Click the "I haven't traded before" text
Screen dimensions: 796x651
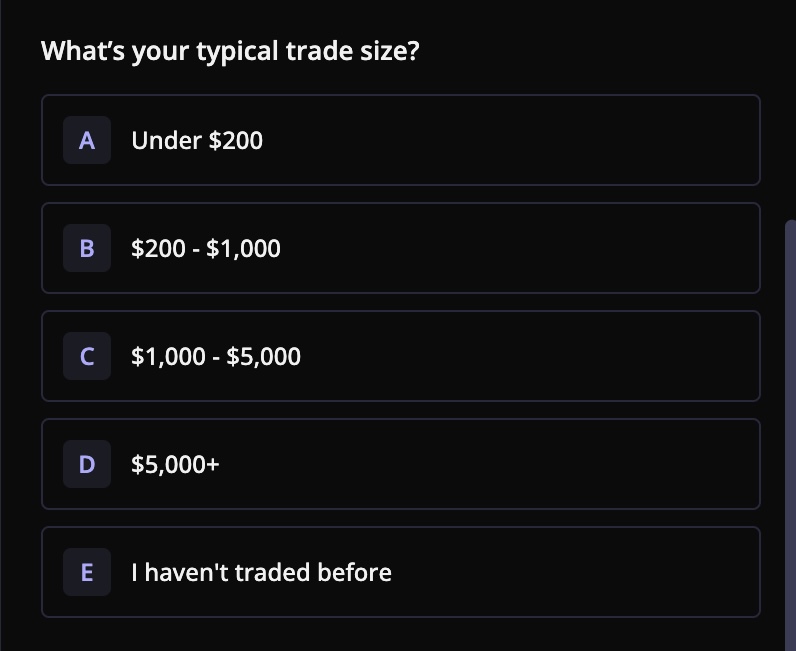[261, 572]
